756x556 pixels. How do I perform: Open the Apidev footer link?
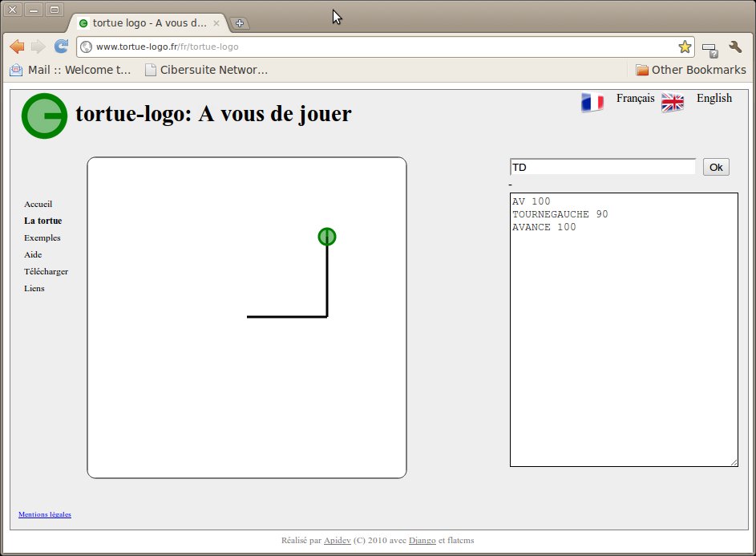[337, 541]
